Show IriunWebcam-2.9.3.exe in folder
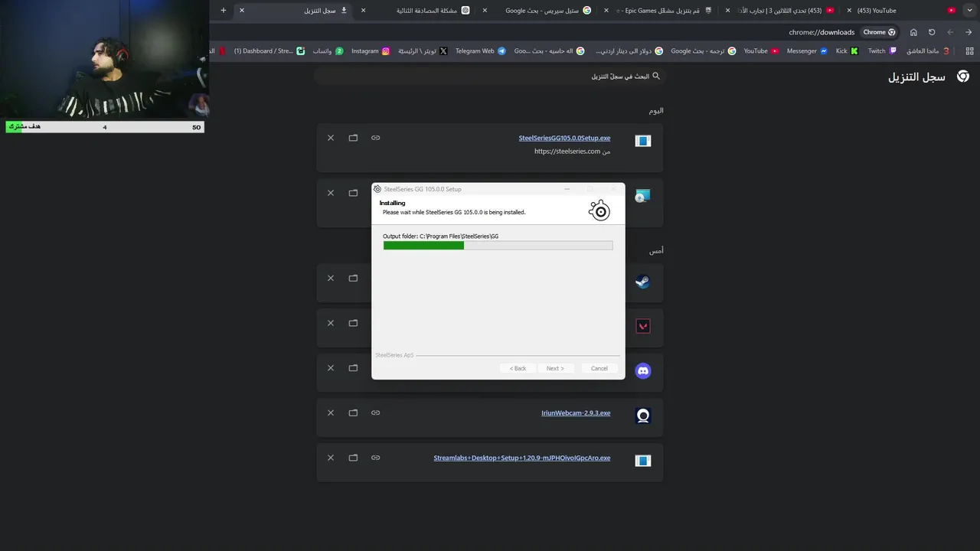This screenshot has width=980, height=551. 353,412
